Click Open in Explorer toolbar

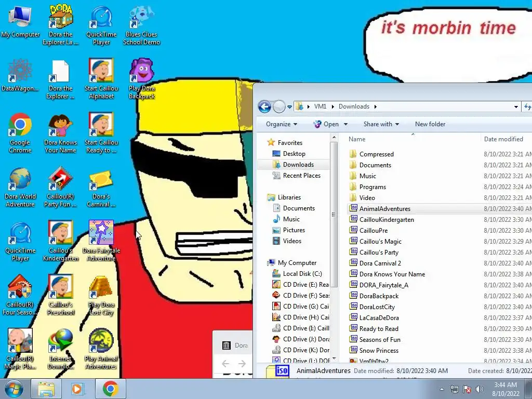tap(326, 124)
